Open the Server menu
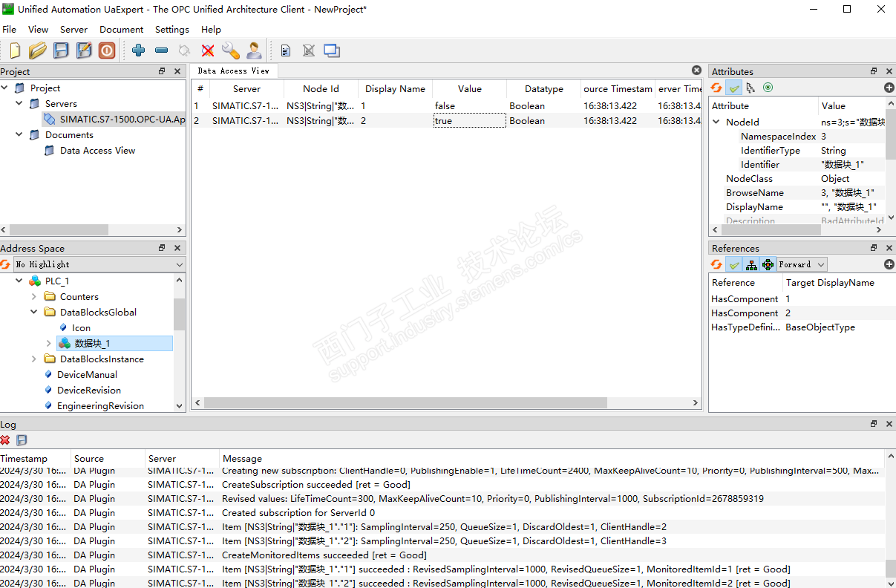Screen dimensions: 896x588 [73, 30]
